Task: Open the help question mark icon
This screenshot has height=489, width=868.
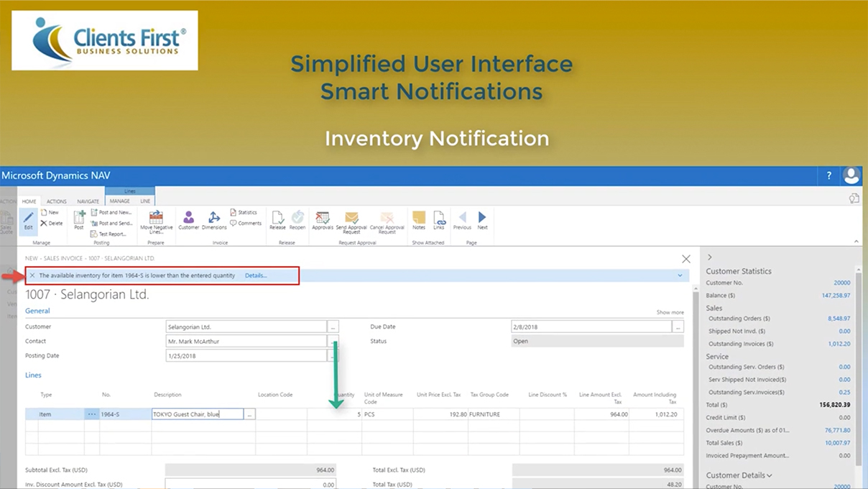Action: click(x=828, y=175)
